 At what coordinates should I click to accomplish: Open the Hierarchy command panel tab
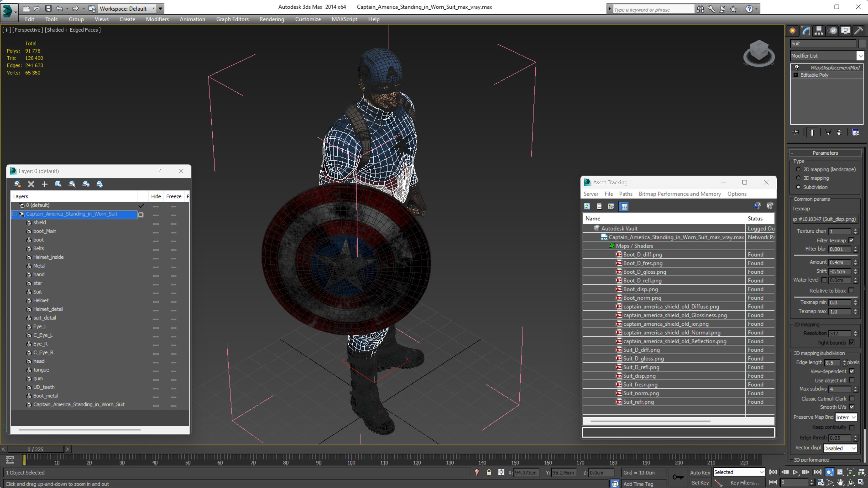pos(819,31)
